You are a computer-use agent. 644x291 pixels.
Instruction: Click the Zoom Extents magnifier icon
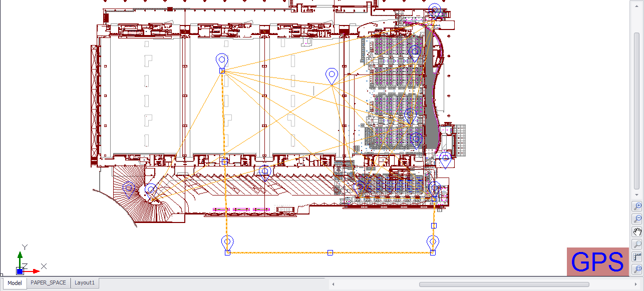click(x=637, y=269)
